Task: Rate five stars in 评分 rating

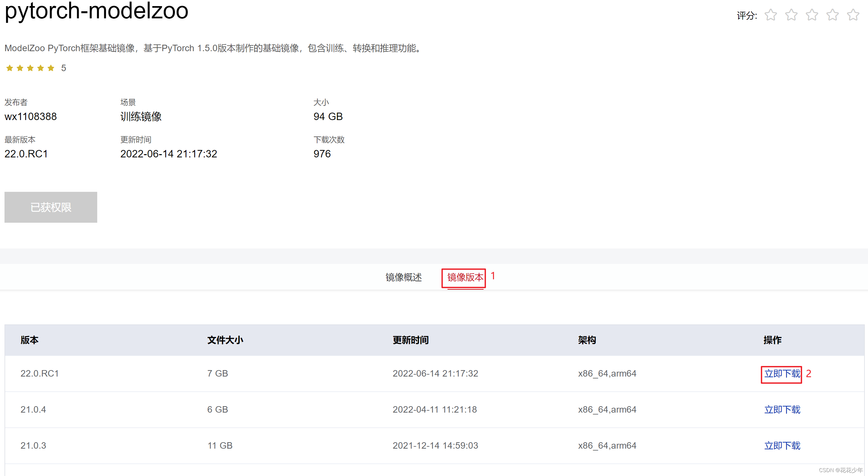Action: click(853, 15)
